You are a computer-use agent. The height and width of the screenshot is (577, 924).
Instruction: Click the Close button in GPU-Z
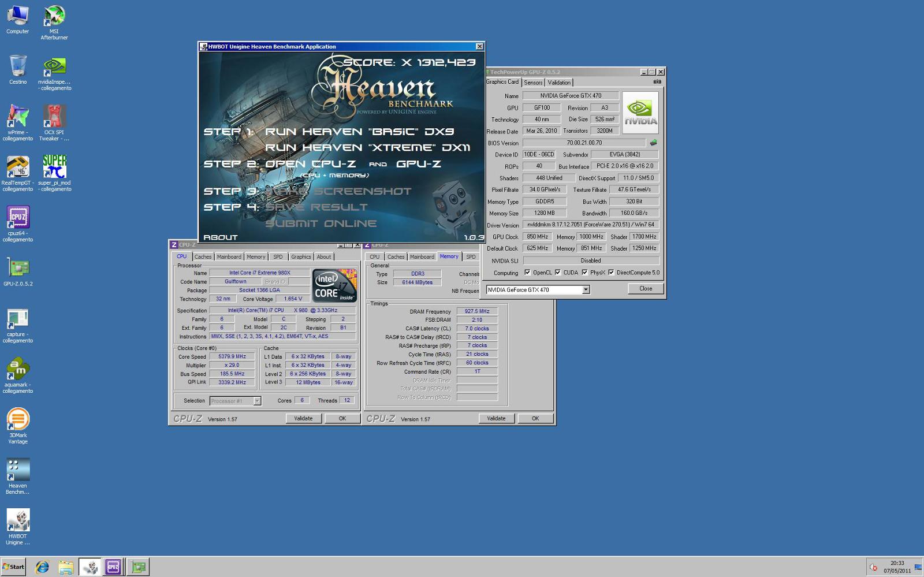pyautogui.click(x=646, y=289)
